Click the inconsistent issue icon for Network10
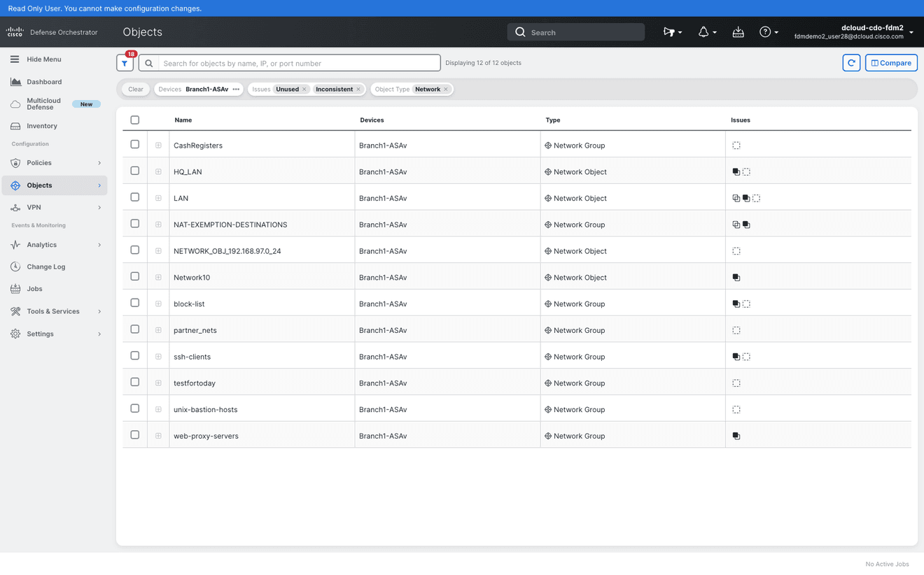The image size is (924, 575). [736, 278]
